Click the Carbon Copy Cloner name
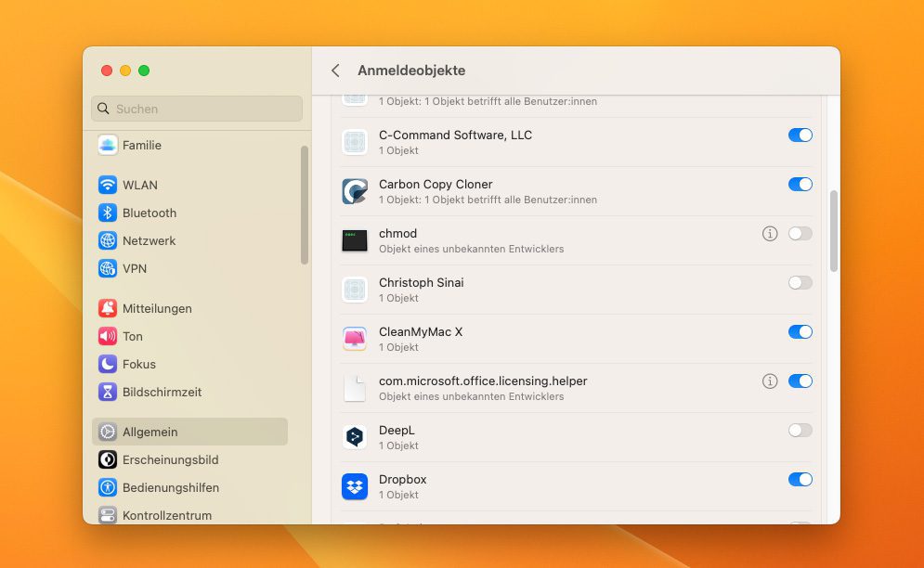The image size is (924, 568). click(x=436, y=185)
